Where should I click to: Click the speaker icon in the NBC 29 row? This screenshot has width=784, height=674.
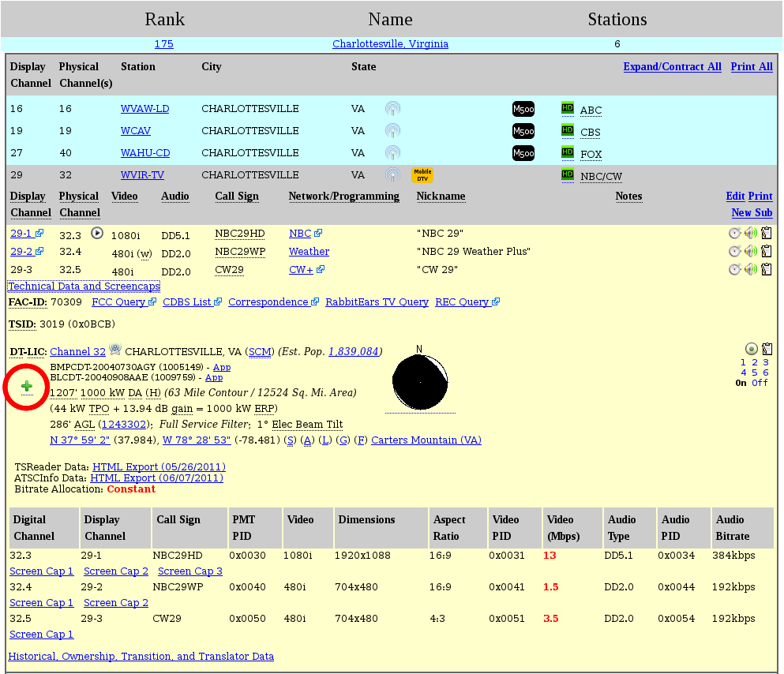click(751, 233)
